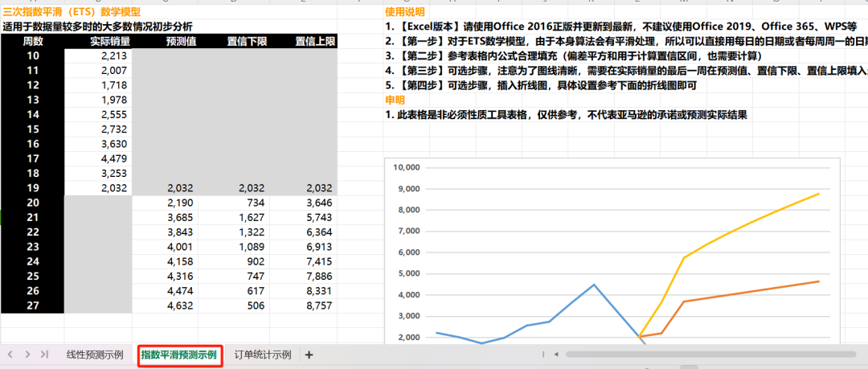Select upper limit cell 8,757
The height and width of the screenshot is (369, 868).
coord(303,305)
